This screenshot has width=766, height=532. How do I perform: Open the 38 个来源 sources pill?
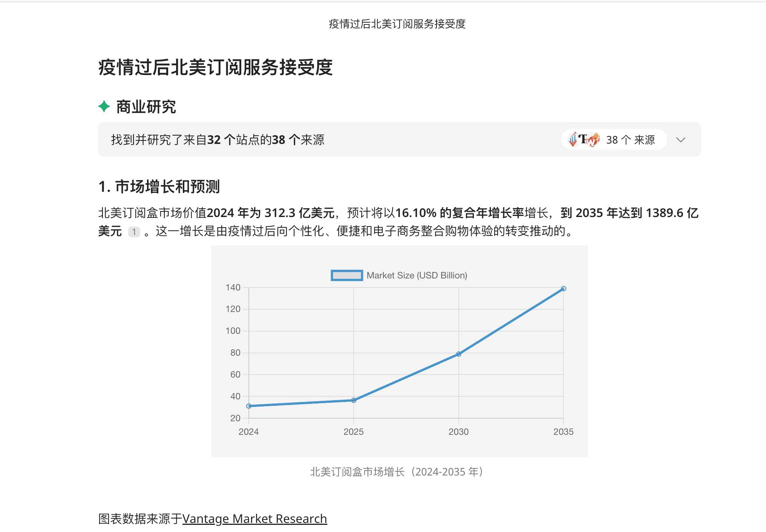point(630,140)
